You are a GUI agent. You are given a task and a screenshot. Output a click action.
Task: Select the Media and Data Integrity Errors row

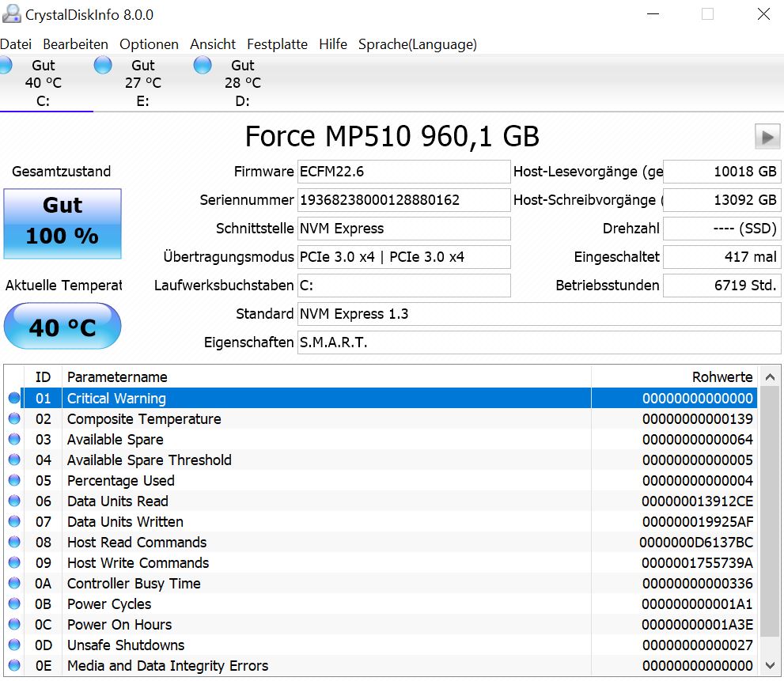coord(381,665)
